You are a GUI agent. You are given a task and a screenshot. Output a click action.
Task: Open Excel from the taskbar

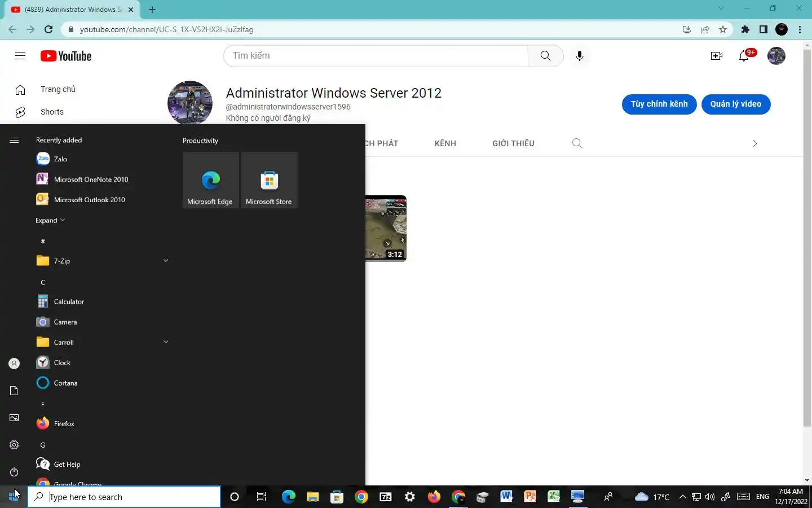click(x=554, y=497)
